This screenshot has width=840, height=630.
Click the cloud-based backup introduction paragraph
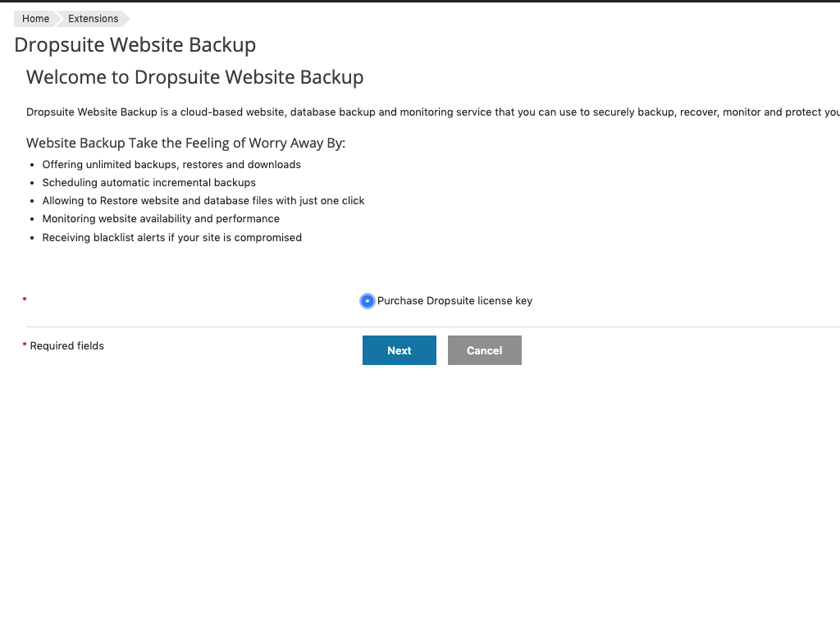pos(410,112)
